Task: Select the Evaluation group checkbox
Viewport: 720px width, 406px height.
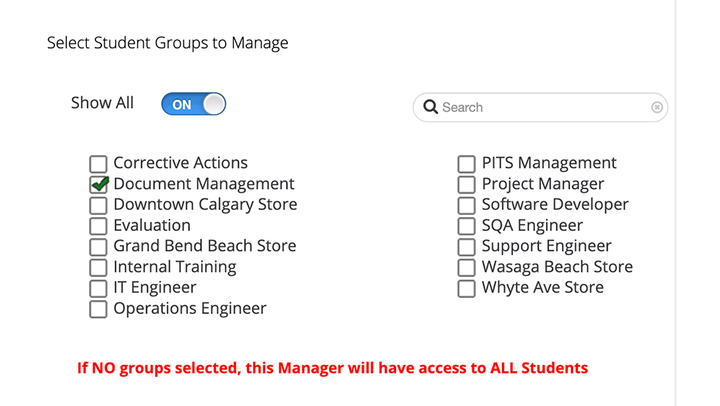Action: point(98,226)
